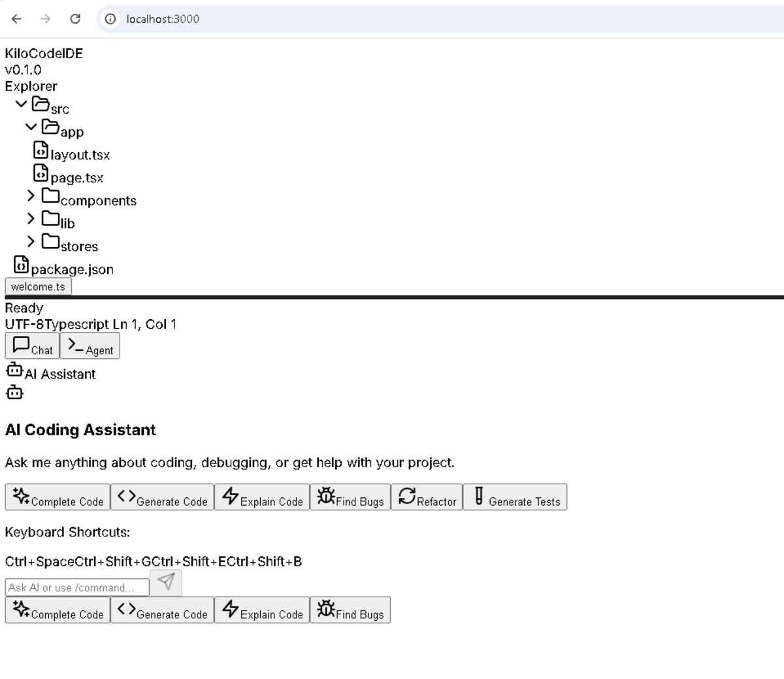Switch to the Agent tab
The height and width of the screenshot is (679, 784).
click(90, 346)
